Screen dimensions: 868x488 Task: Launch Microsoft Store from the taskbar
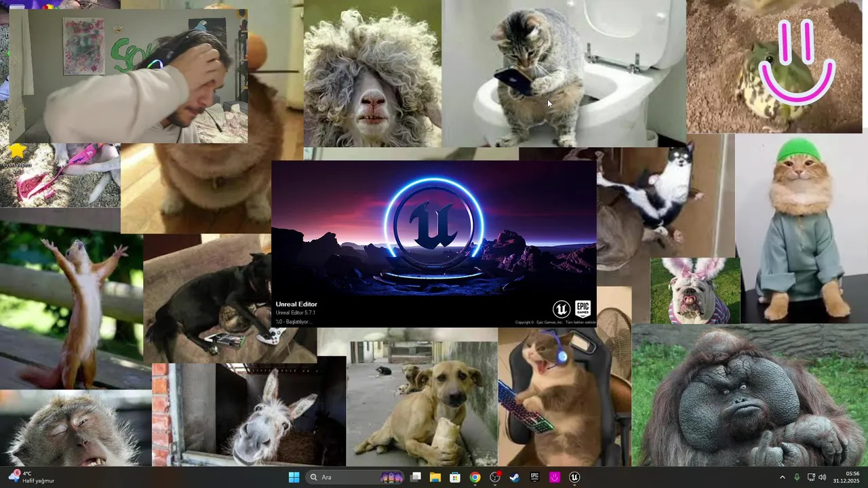pyautogui.click(x=455, y=477)
